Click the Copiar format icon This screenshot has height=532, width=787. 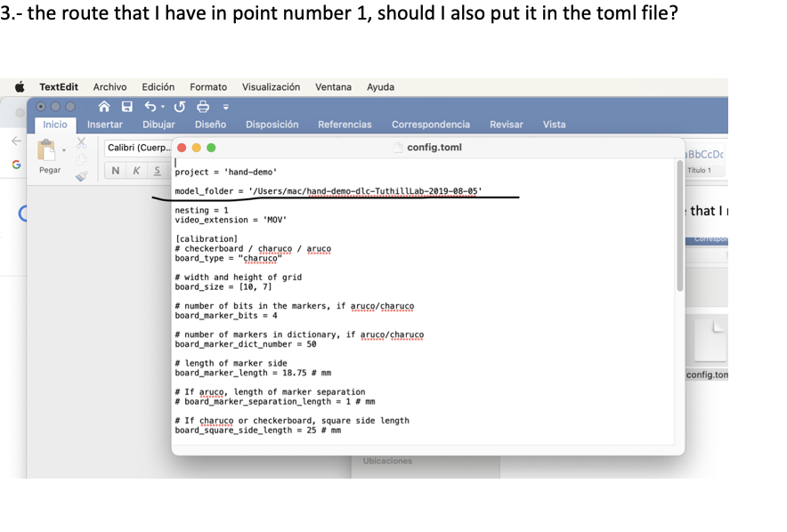coord(81,159)
